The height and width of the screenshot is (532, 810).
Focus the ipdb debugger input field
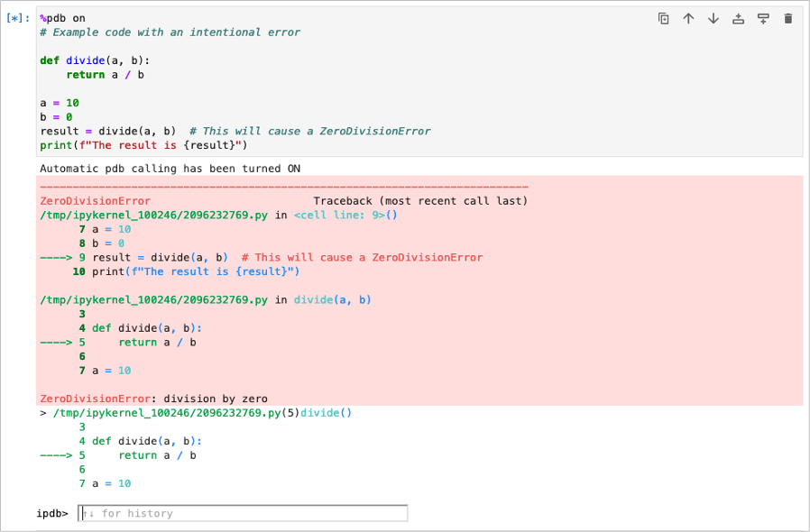(243, 513)
